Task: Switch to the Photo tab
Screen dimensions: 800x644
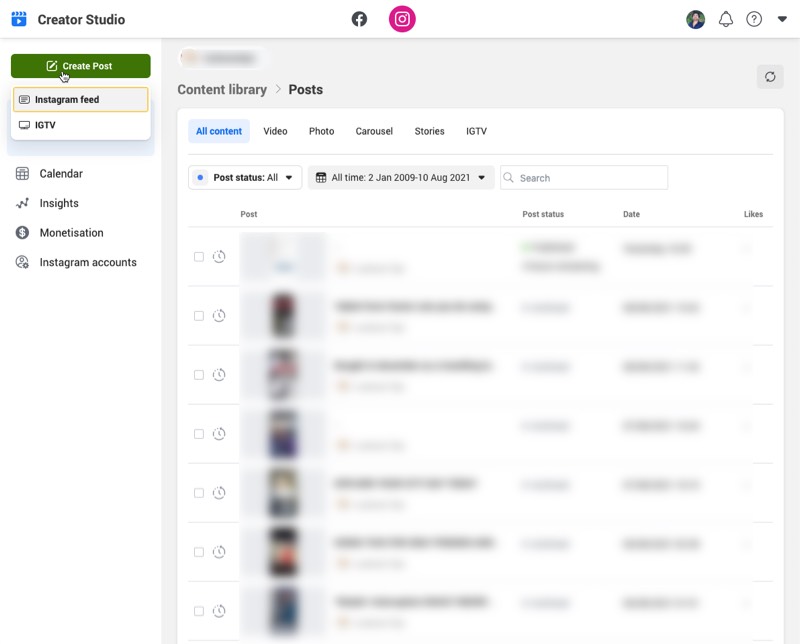Action: 321,131
